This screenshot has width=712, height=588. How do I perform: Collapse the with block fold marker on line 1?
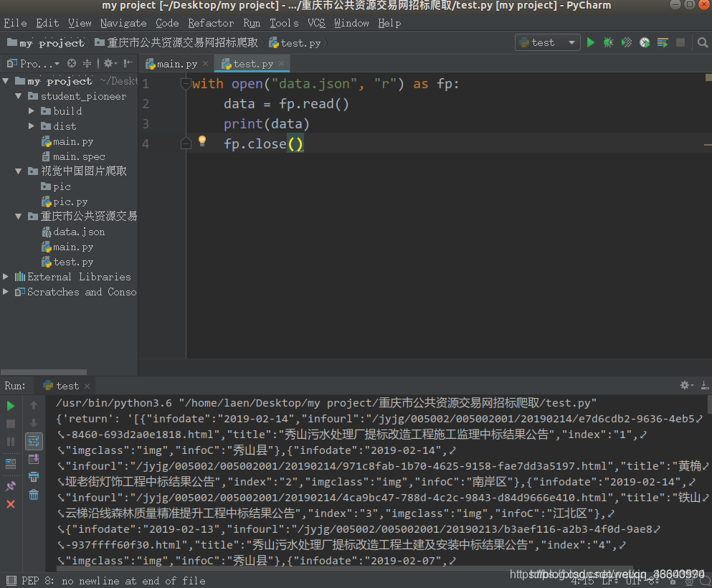185,84
